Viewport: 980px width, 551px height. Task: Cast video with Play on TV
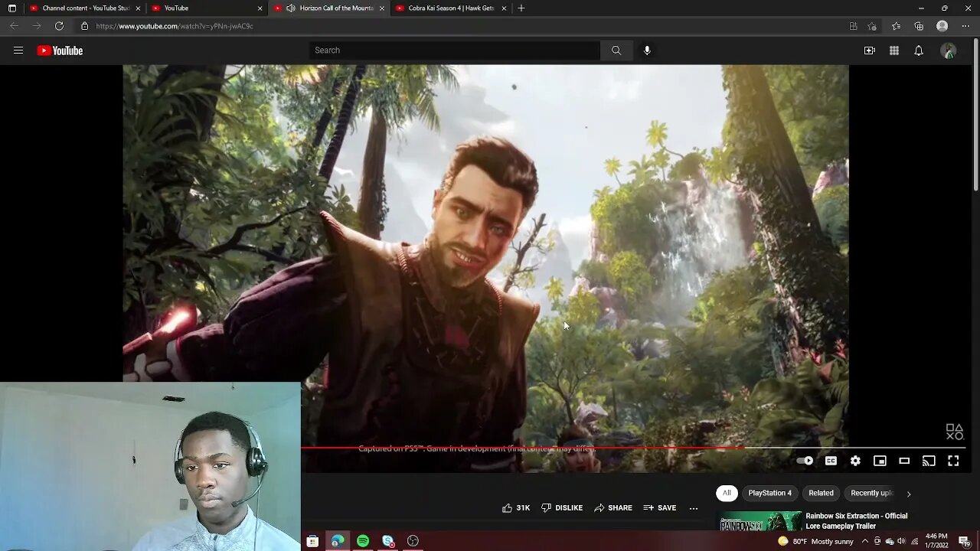[929, 461]
